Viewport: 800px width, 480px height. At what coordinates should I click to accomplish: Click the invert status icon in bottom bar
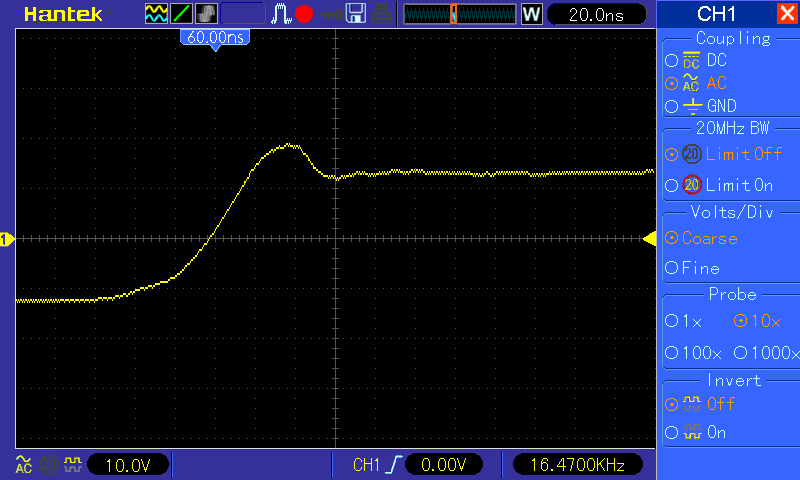72,465
